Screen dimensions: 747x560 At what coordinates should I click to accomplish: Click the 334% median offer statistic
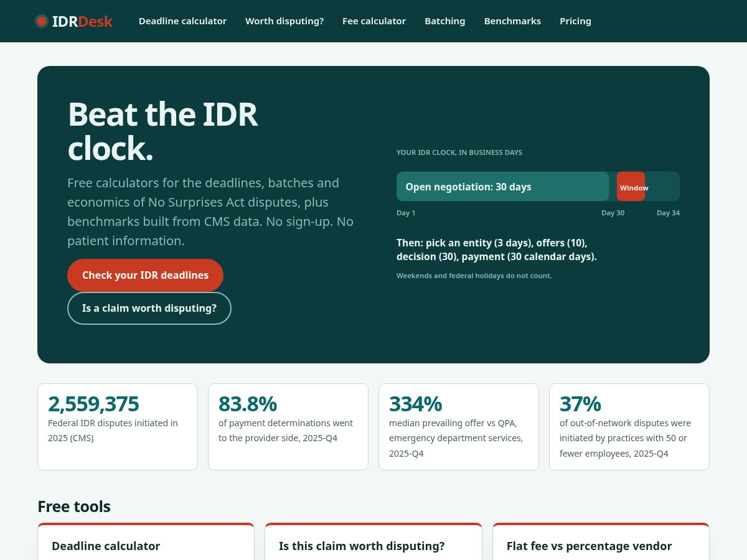click(415, 404)
